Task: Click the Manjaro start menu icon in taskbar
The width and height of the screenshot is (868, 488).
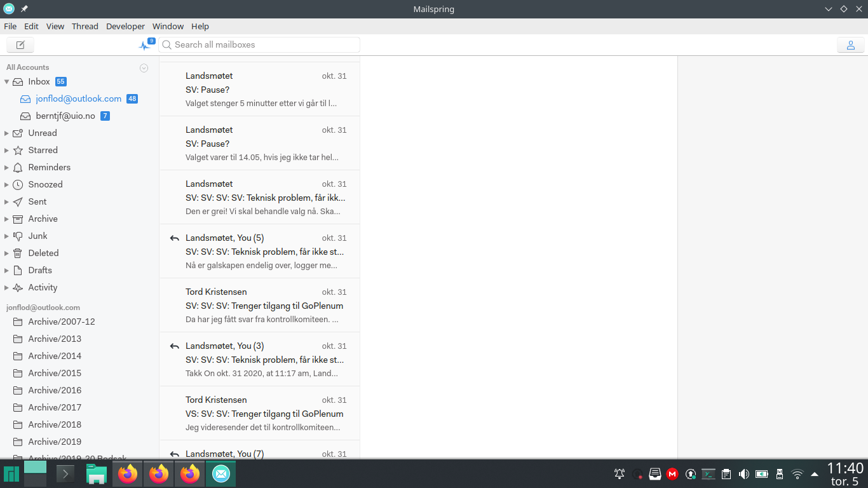Action: click(11, 474)
